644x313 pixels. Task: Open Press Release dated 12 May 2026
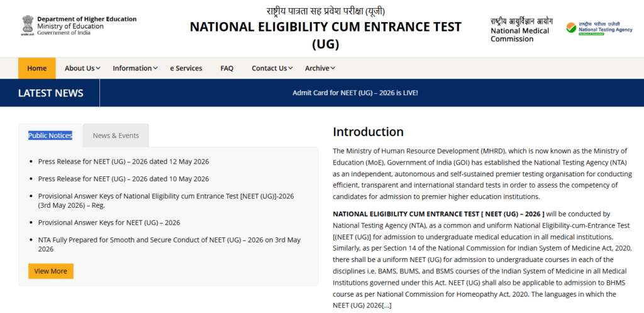123,162
